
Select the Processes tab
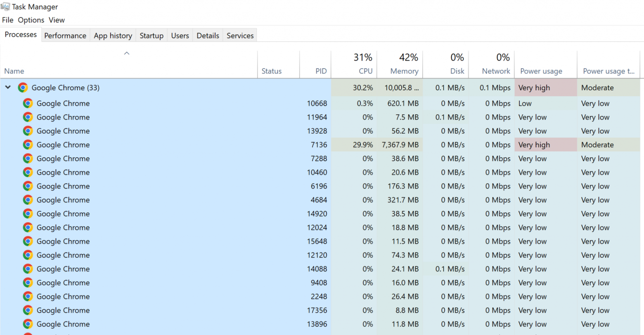21,35
